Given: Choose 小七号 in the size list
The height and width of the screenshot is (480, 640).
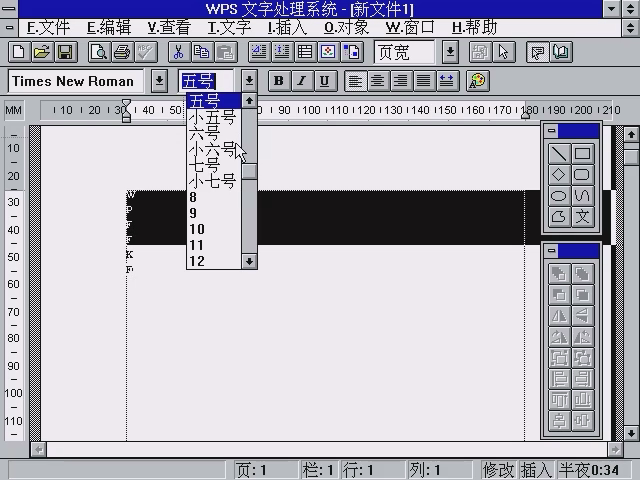Looking at the screenshot, I should (x=212, y=181).
